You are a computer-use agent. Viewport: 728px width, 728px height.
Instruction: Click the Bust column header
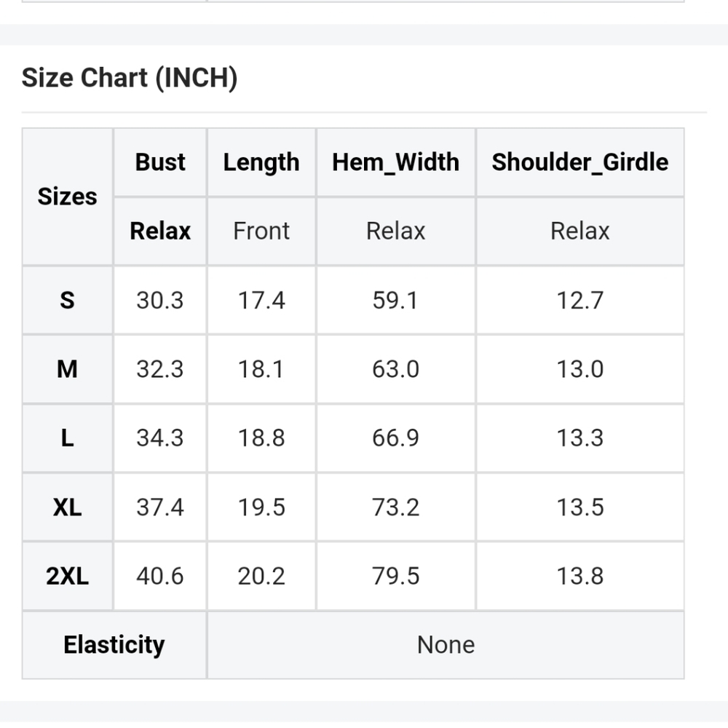160,162
